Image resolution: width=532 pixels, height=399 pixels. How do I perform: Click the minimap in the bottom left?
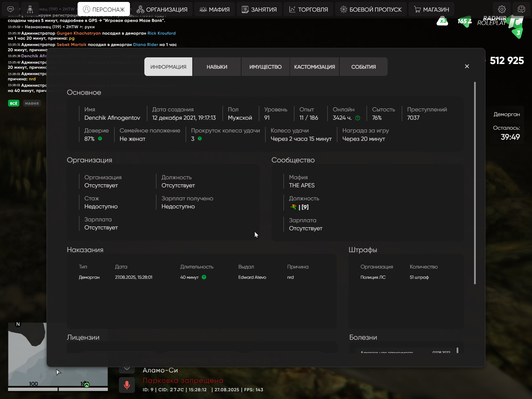click(x=58, y=354)
